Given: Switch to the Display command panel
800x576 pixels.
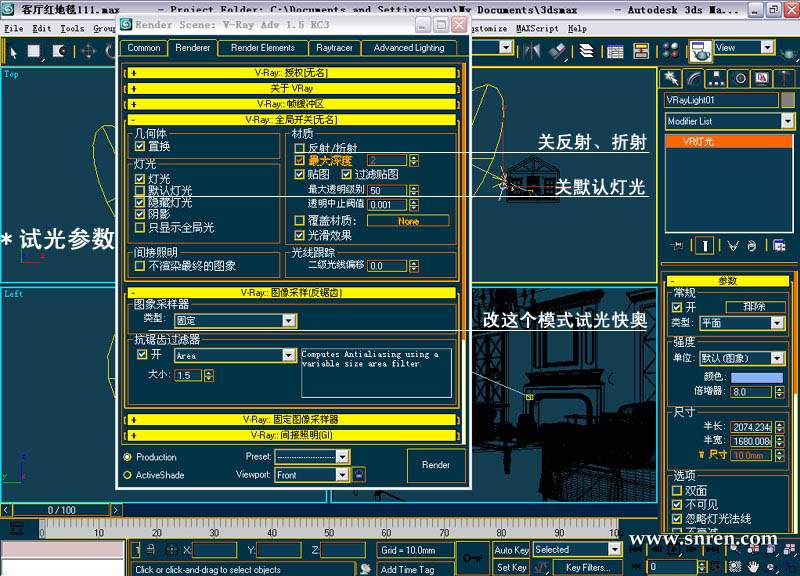Looking at the screenshot, I should [x=762, y=78].
